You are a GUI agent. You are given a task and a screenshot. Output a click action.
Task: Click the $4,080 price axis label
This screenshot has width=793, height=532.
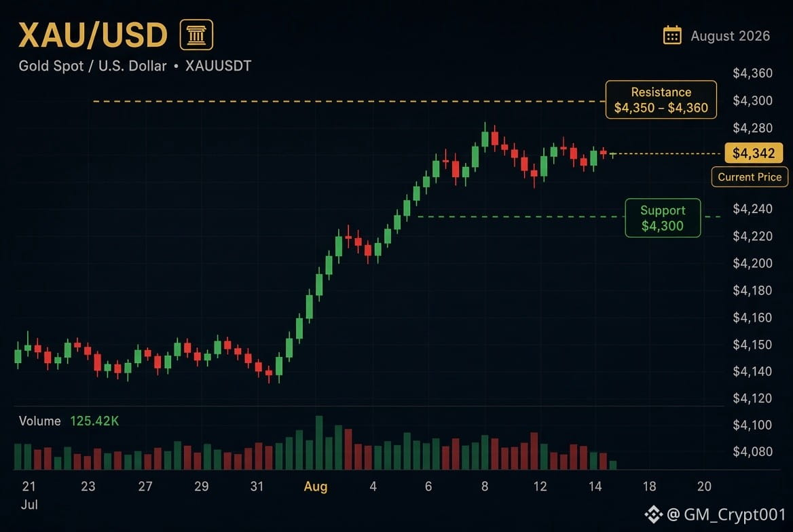(752, 452)
